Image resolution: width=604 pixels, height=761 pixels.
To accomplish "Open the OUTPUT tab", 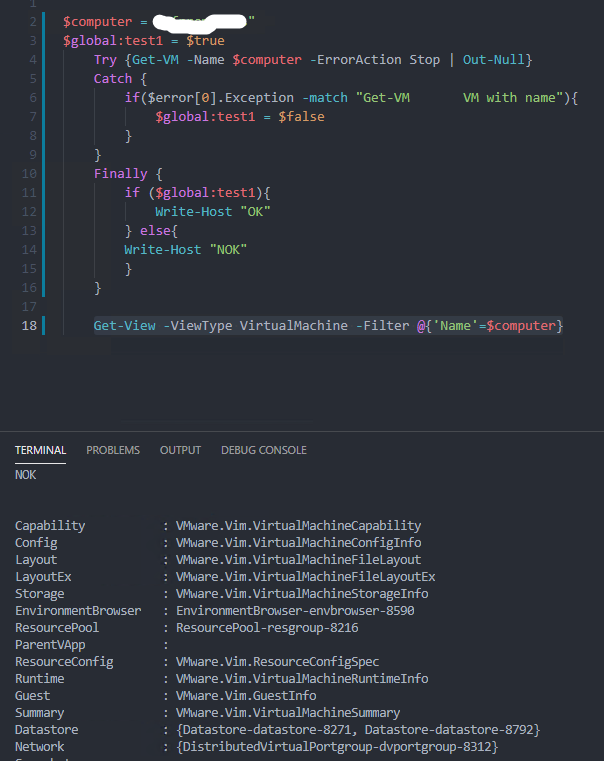I will pyautogui.click(x=180, y=450).
